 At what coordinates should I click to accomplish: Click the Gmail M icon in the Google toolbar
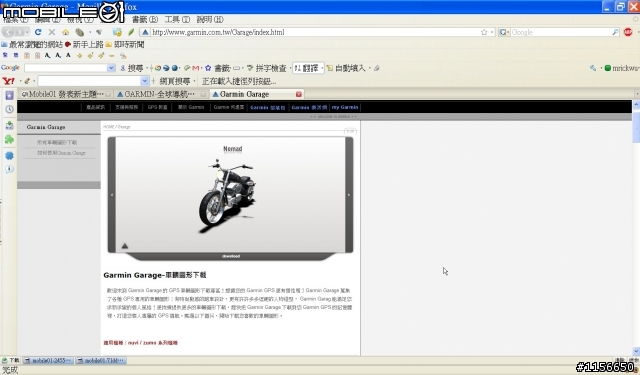point(196,68)
